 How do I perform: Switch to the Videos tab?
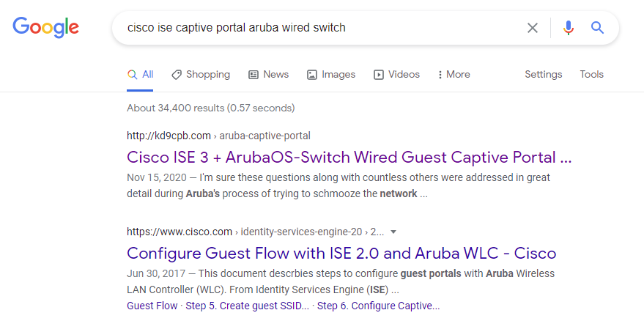click(x=396, y=75)
